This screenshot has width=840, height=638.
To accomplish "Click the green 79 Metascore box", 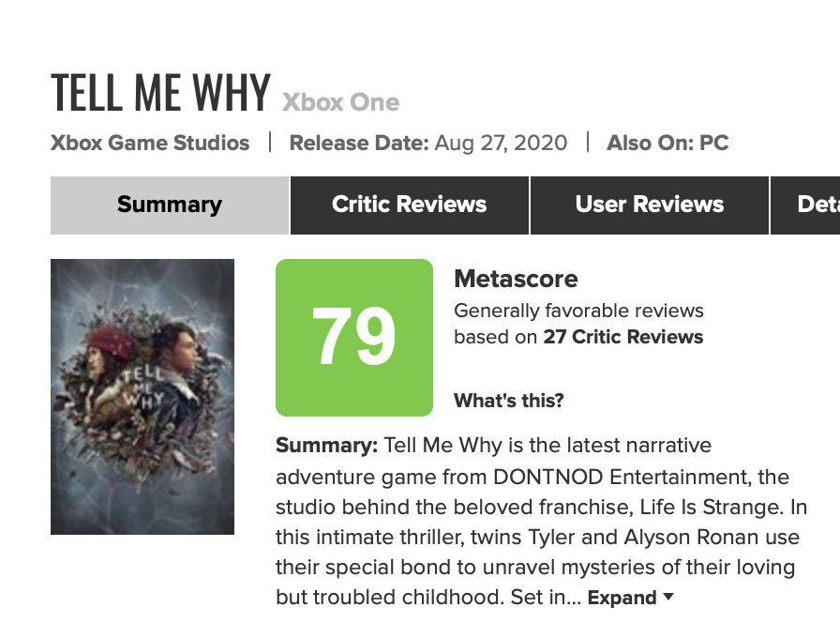I will 353,338.
